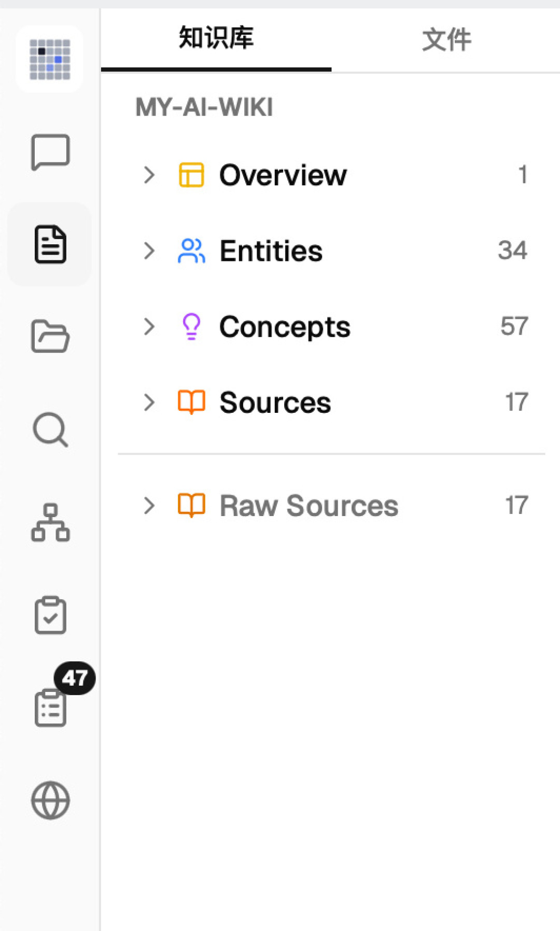Open the network graph icon
Viewport: 560px width, 931px height.
coord(50,522)
